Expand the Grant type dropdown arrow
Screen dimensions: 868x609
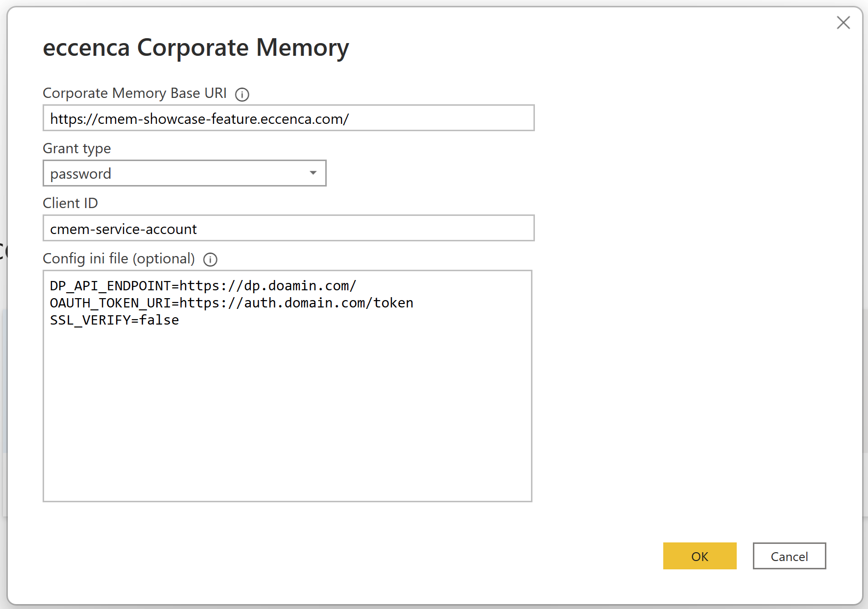pyautogui.click(x=313, y=173)
